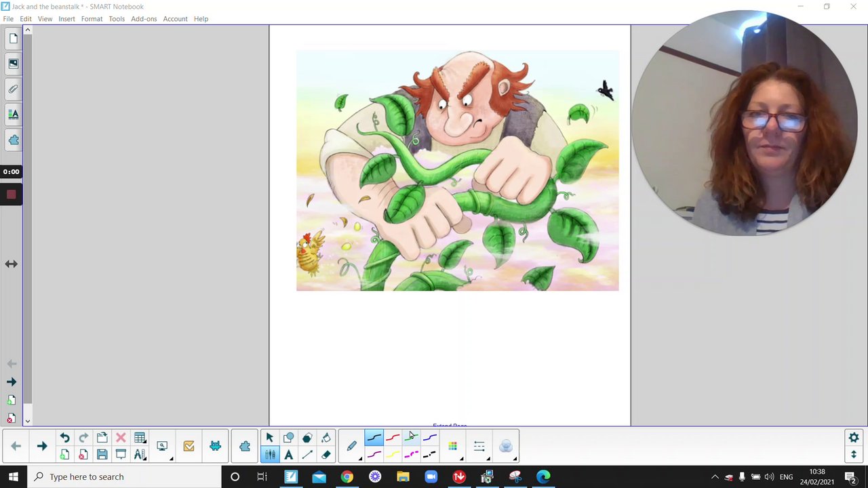The image size is (868, 488).
Task: Pick the purple pen style
Action: point(374,455)
